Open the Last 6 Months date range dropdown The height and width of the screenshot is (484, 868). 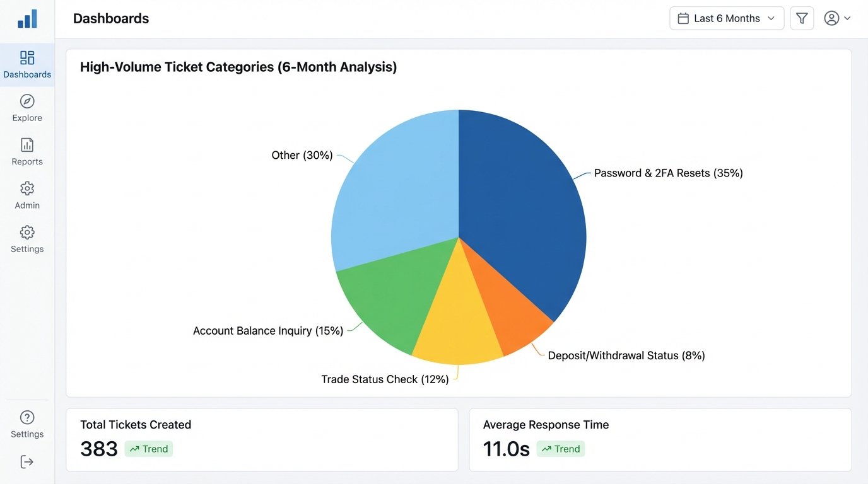(726, 18)
